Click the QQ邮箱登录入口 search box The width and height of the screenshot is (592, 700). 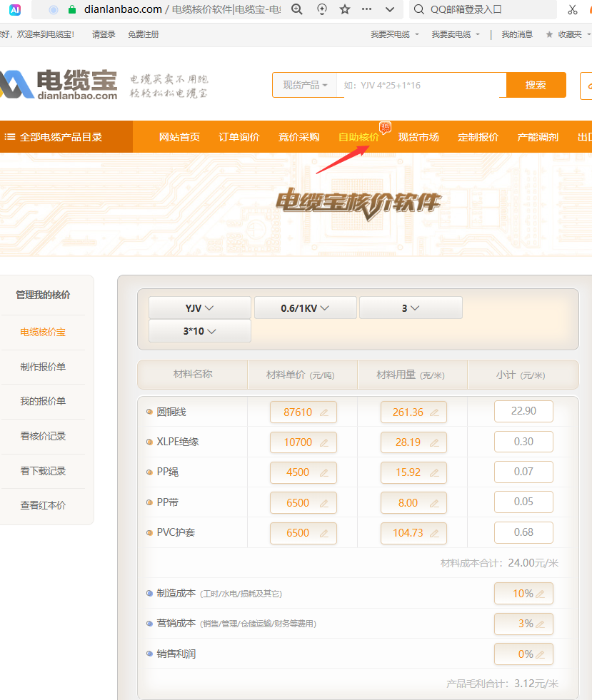[x=483, y=9]
